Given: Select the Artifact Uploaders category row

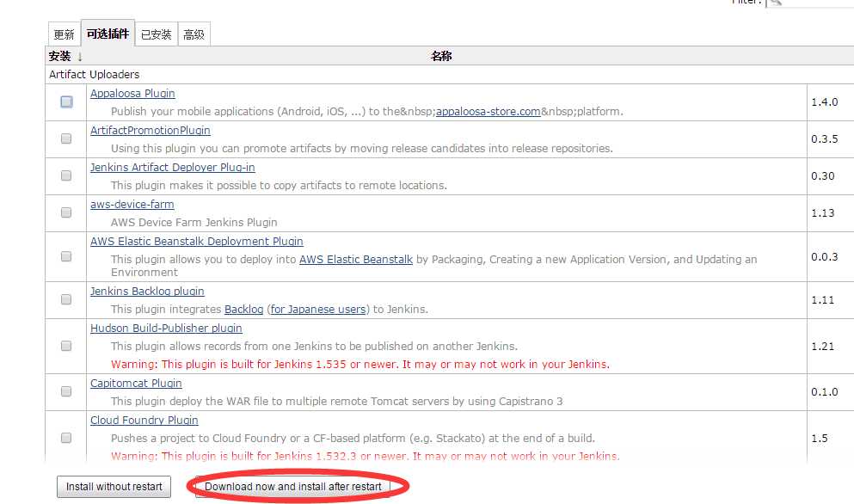Looking at the screenshot, I should (449, 74).
